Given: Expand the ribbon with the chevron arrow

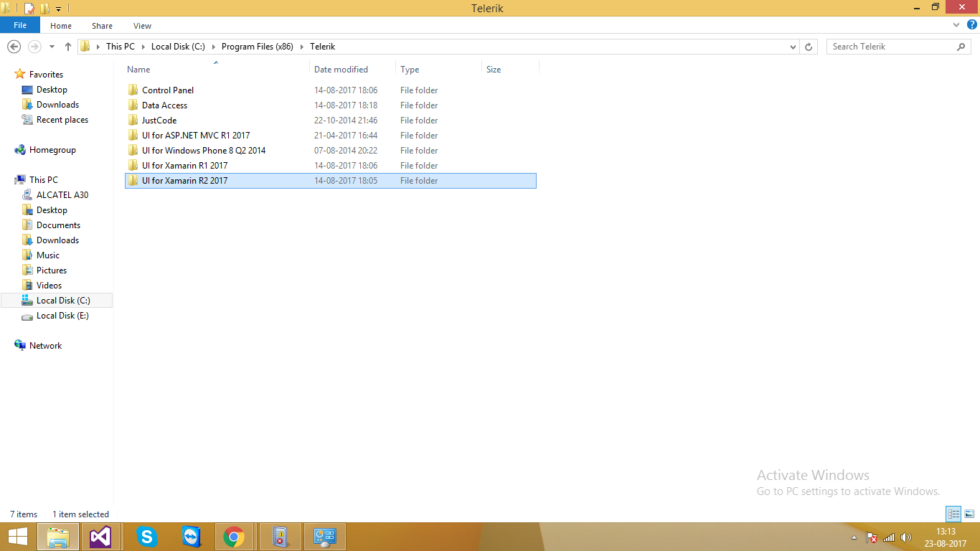Looking at the screenshot, I should click(956, 25).
